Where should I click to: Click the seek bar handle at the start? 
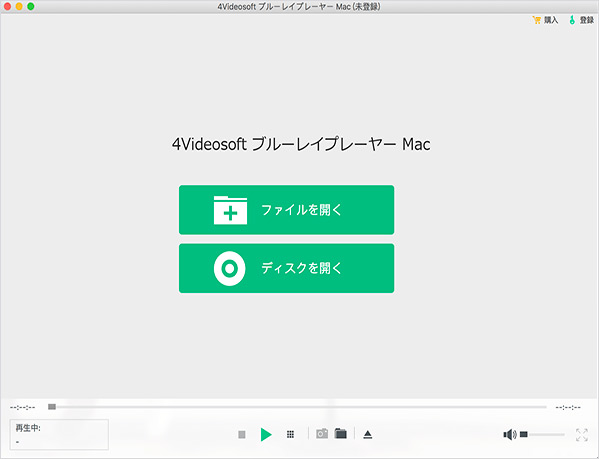pyautogui.click(x=52, y=407)
